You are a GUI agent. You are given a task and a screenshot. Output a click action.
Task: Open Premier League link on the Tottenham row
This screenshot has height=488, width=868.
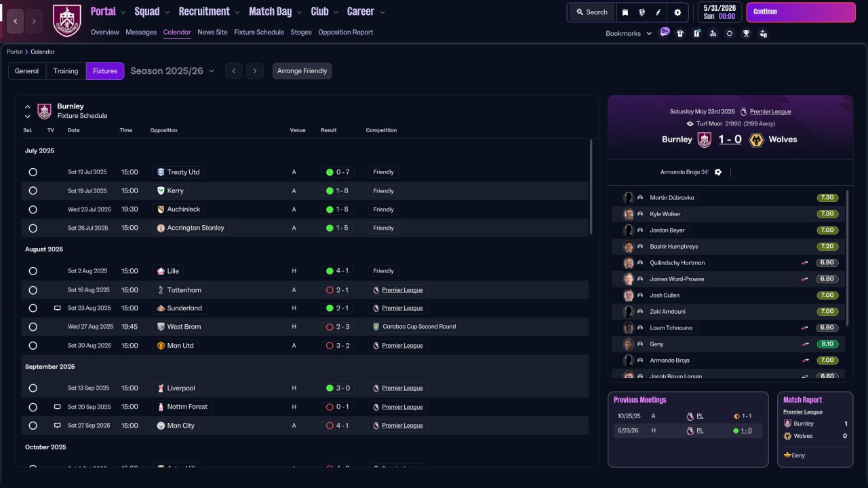click(x=402, y=290)
